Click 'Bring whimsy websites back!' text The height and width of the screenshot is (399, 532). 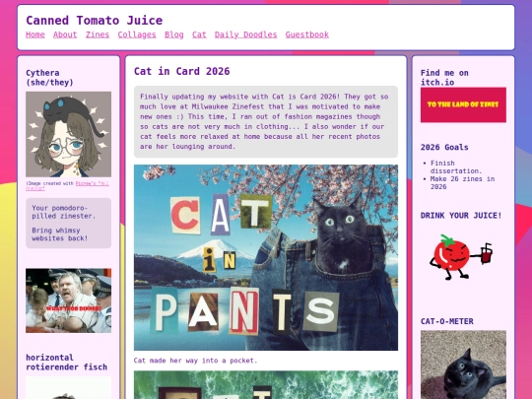pos(60,234)
